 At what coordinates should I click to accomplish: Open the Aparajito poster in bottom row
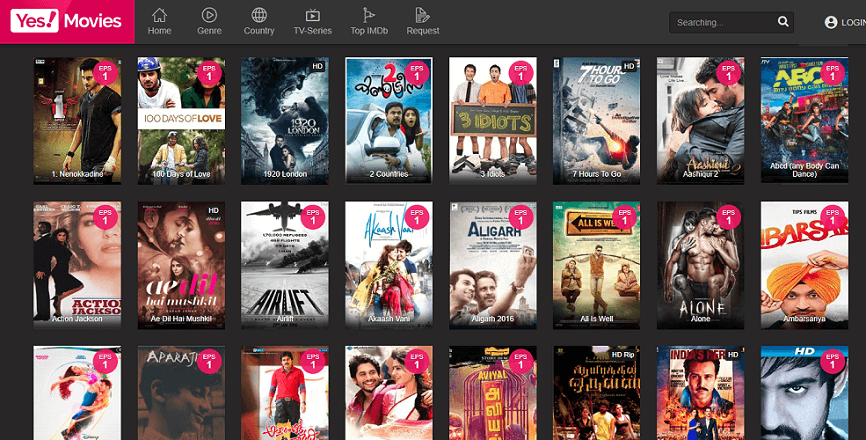pyautogui.click(x=181, y=393)
